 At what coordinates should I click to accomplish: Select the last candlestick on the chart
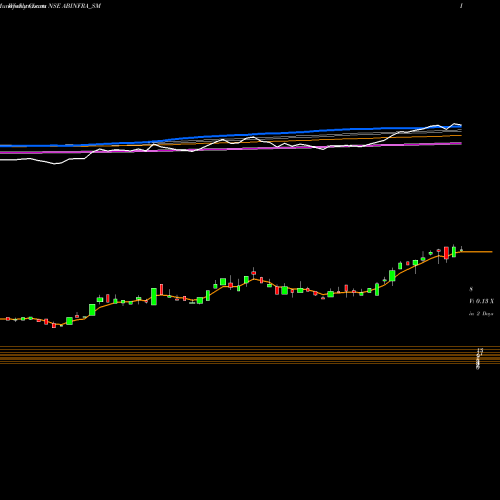(x=462, y=249)
